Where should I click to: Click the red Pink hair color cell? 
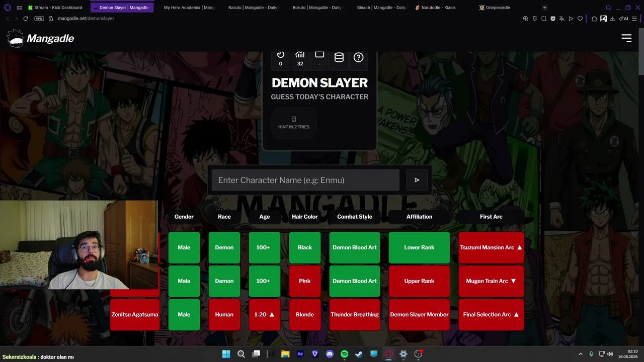(x=305, y=281)
